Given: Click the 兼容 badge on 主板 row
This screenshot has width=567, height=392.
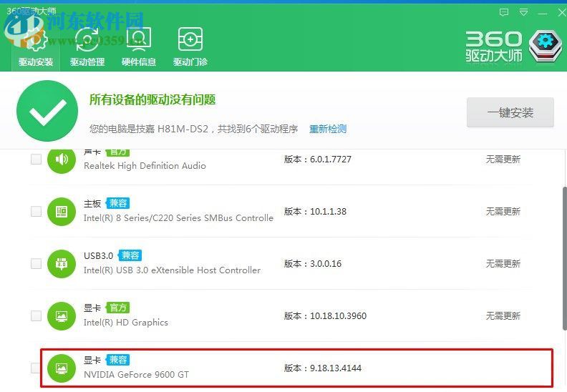Looking at the screenshot, I should (117, 203).
